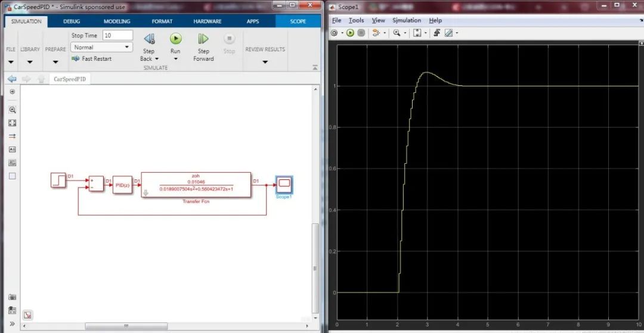The image size is (644, 333).
Task: Click the navigate Back arrow
Action: click(12, 79)
